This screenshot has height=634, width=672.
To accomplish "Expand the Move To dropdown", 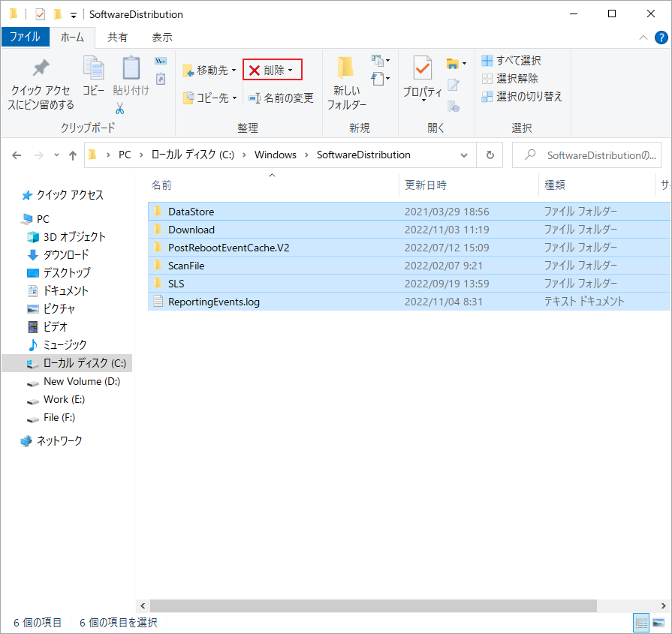I will 234,71.
